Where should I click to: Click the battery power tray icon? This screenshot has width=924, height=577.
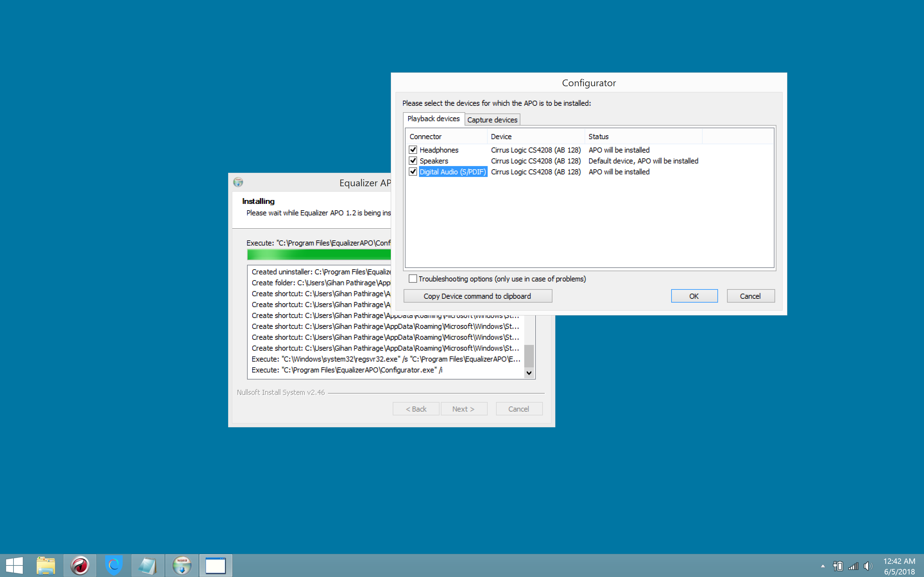[x=838, y=566]
